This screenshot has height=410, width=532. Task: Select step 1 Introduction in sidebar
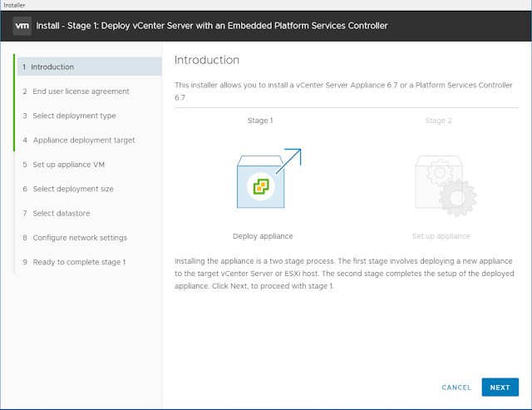(90, 67)
